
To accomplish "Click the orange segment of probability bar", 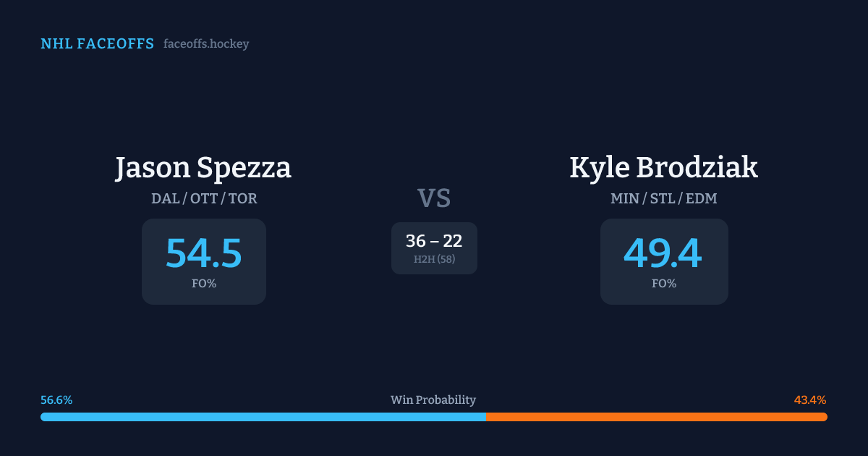I will pyautogui.click(x=656, y=417).
